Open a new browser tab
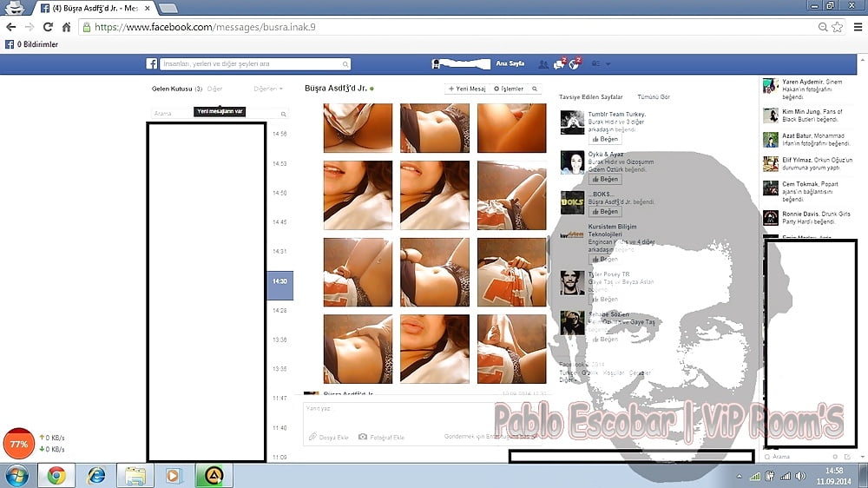Viewport: 868px width, 488px height. (168, 9)
